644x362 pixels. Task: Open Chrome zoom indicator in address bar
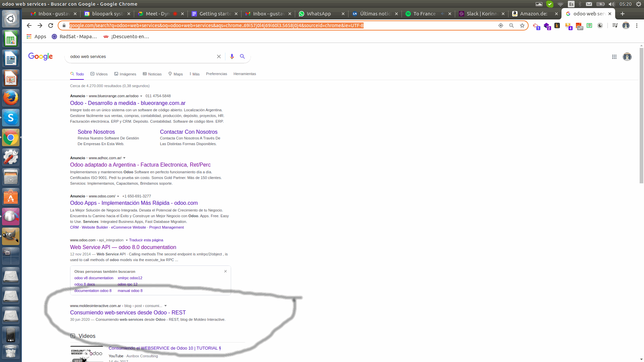coord(512,25)
